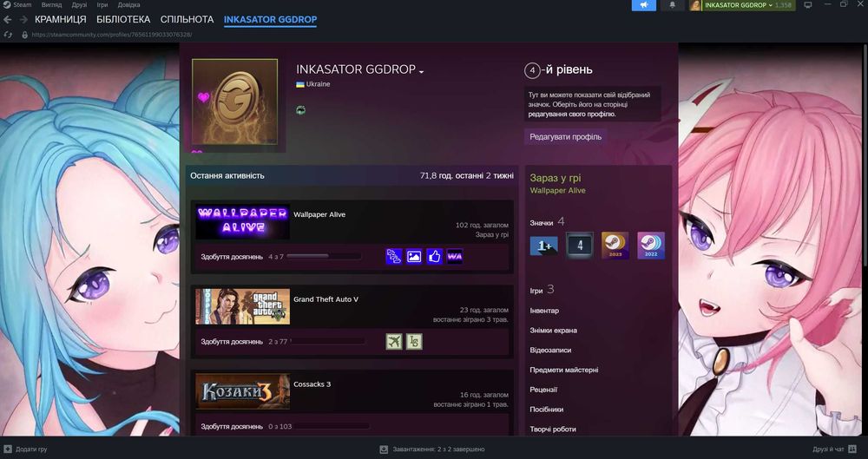Open the Wallpaper Alive game title link
The height and width of the screenshot is (459, 868).
pyautogui.click(x=319, y=214)
